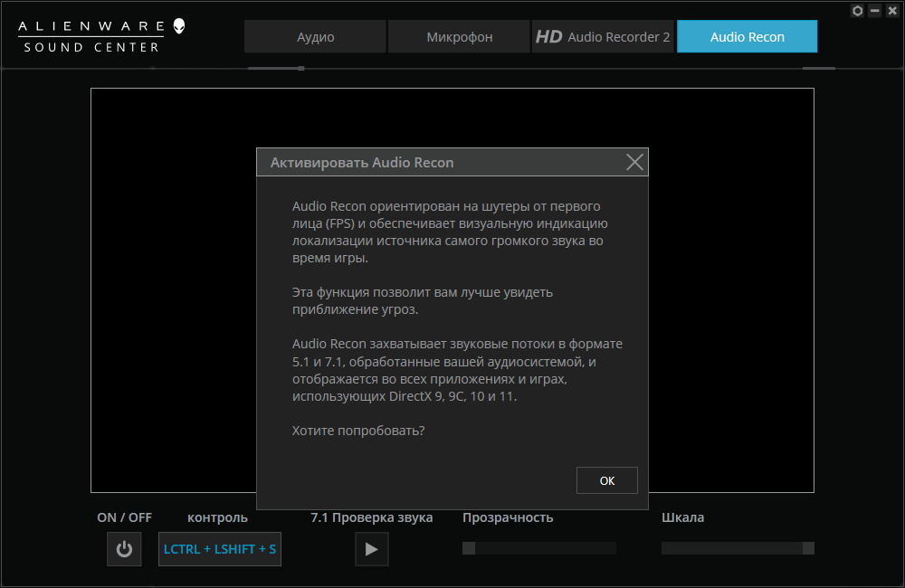Click the 'Хотите попробовать?' text
Screen dimensions: 905x588
pos(358,431)
